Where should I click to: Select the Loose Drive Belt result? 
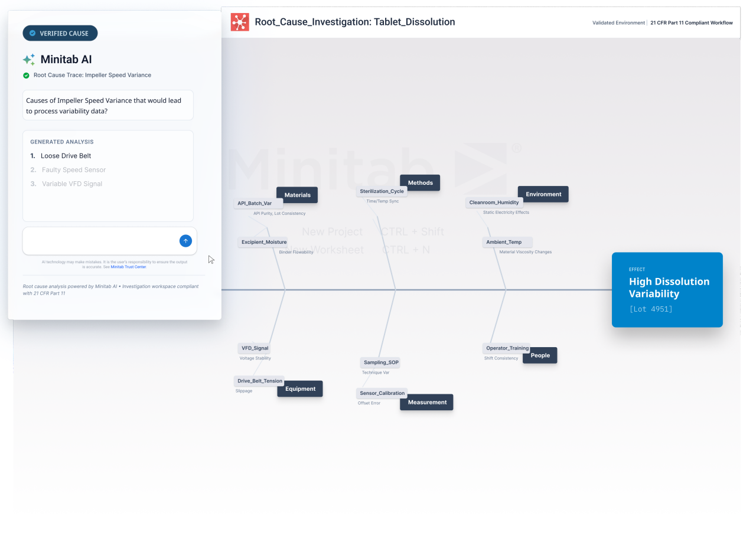pos(66,156)
